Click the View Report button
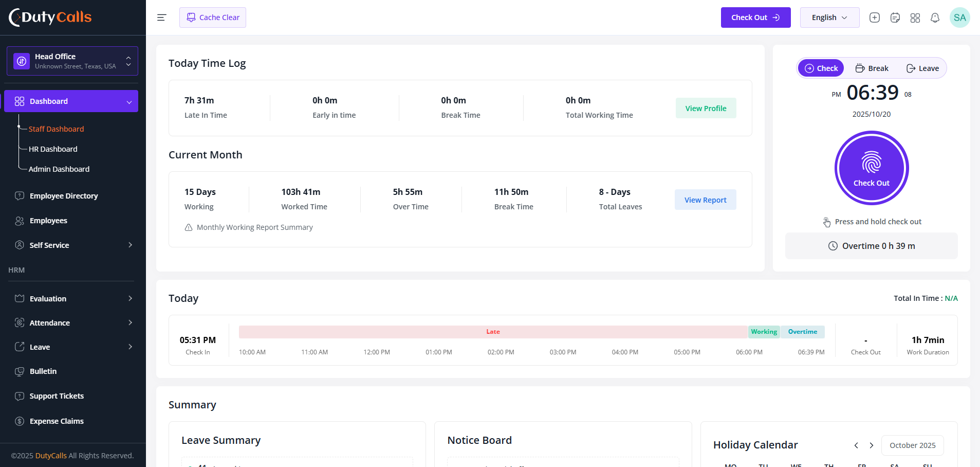Viewport: 980px width, 467px height. point(705,200)
